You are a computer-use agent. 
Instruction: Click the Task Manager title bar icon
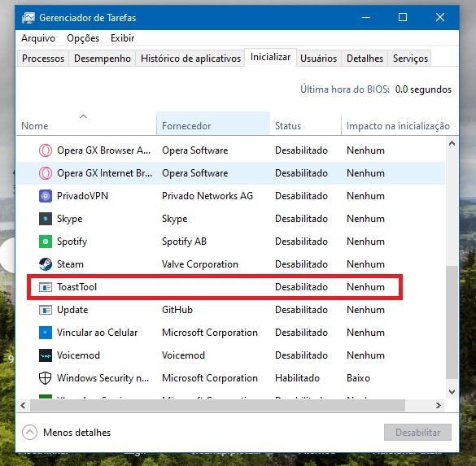coord(28,18)
